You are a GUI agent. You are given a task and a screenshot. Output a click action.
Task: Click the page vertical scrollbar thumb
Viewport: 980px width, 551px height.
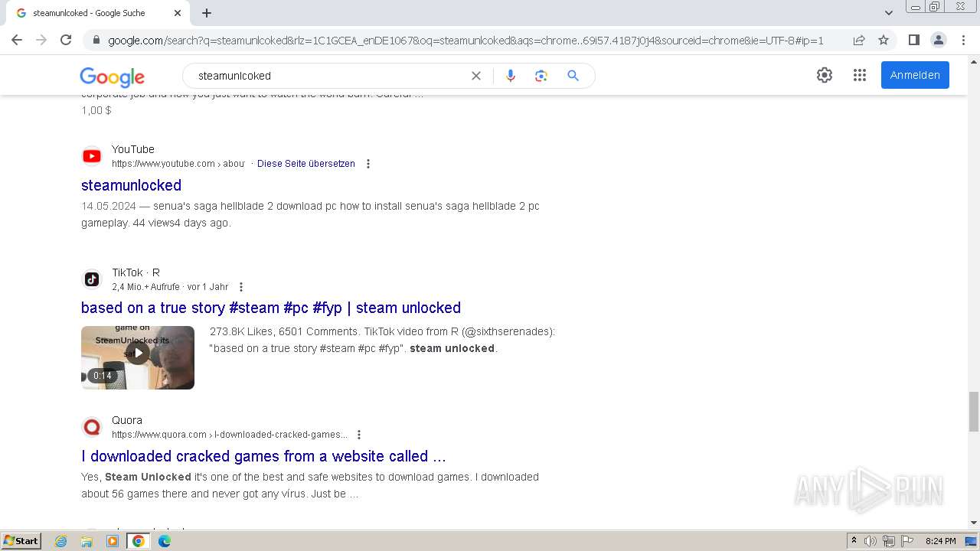click(x=974, y=411)
